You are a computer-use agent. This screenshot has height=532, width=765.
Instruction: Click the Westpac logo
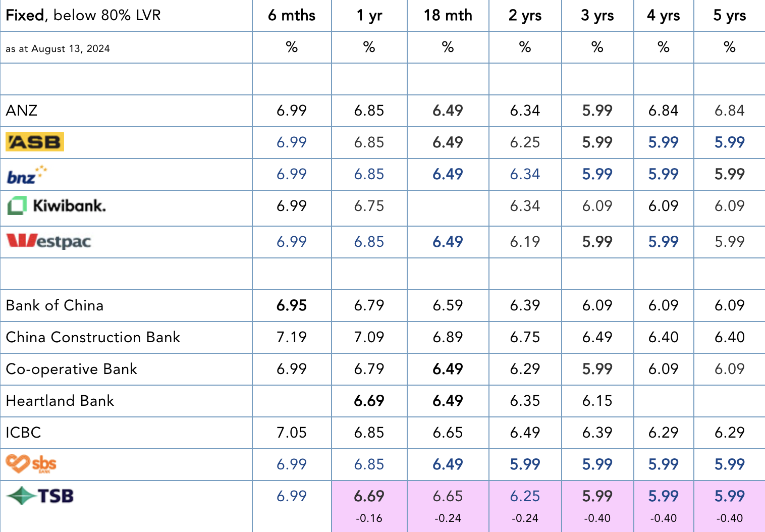[x=48, y=241]
